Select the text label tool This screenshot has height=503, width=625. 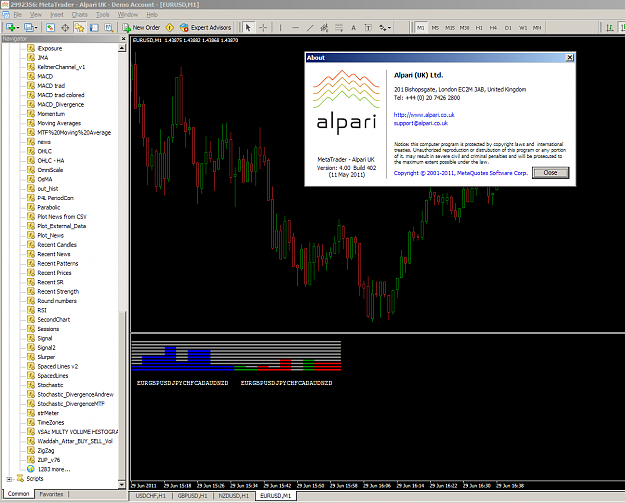(x=368, y=28)
